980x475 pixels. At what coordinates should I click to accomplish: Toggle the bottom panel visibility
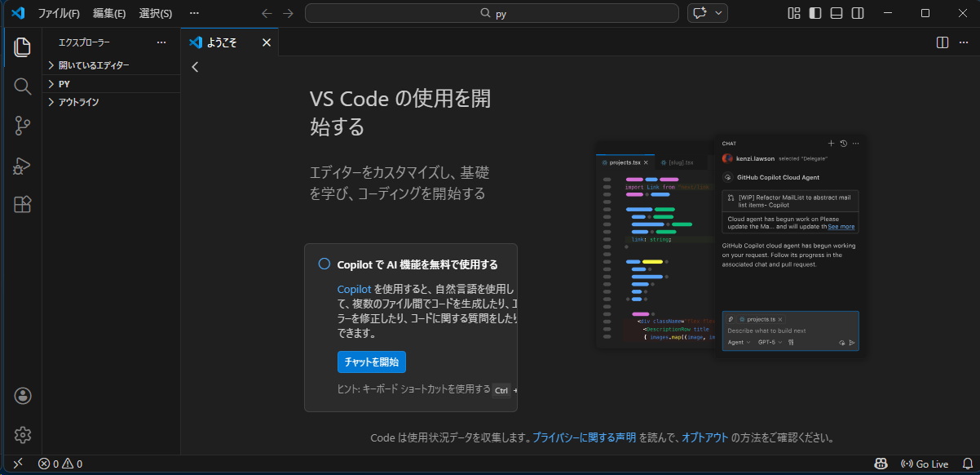click(837, 13)
